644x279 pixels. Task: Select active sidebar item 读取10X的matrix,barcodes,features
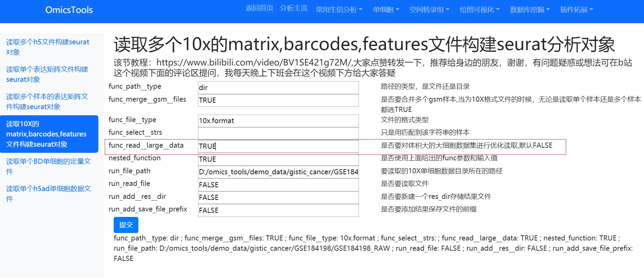(x=49, y=134)
